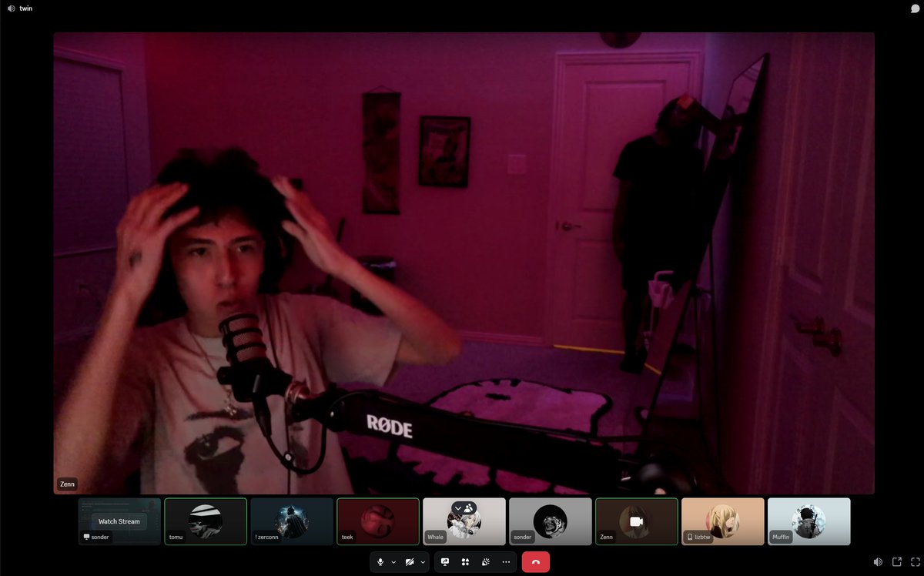Turn on the camera in the call
The image size is (924, 576).
[x=409, y=562]
